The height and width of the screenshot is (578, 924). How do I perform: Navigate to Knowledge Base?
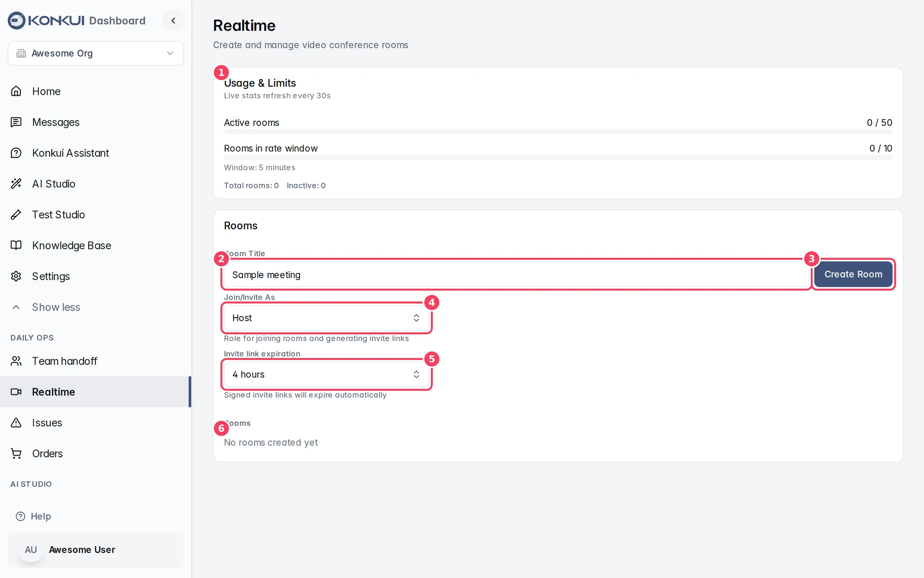[95, 245]
